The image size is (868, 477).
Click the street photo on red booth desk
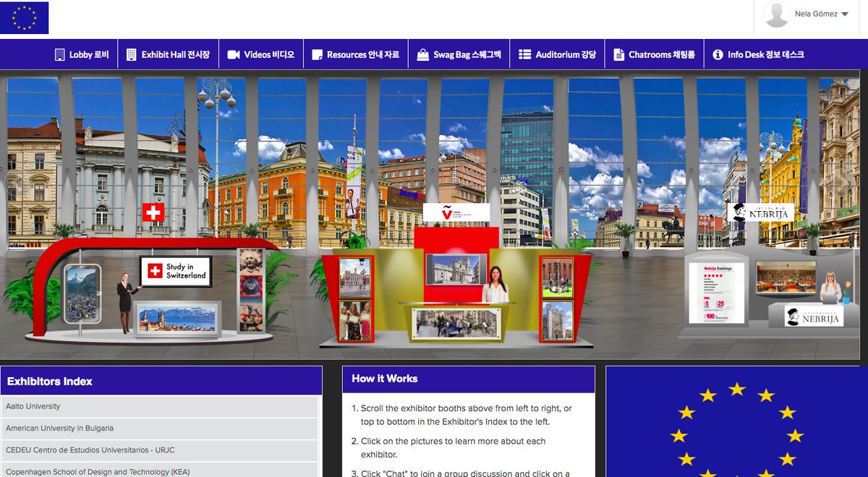pyautogui.click(x=456, y=322)
